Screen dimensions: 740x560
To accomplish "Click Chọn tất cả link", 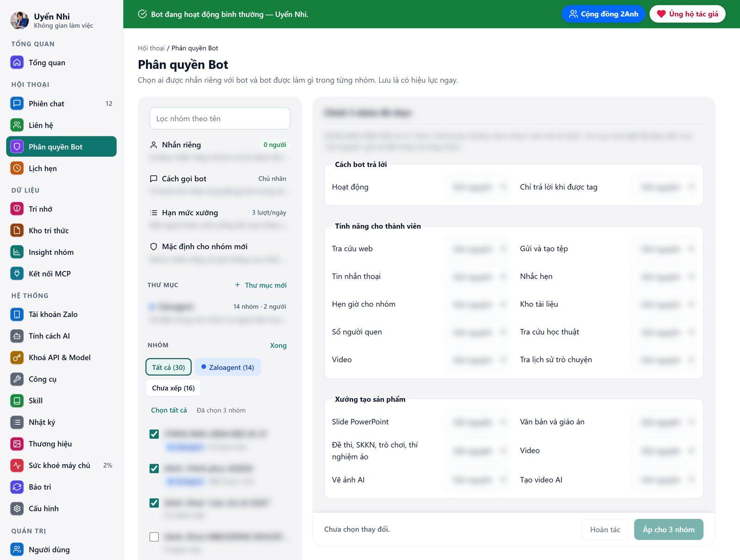I will (169, 410).
